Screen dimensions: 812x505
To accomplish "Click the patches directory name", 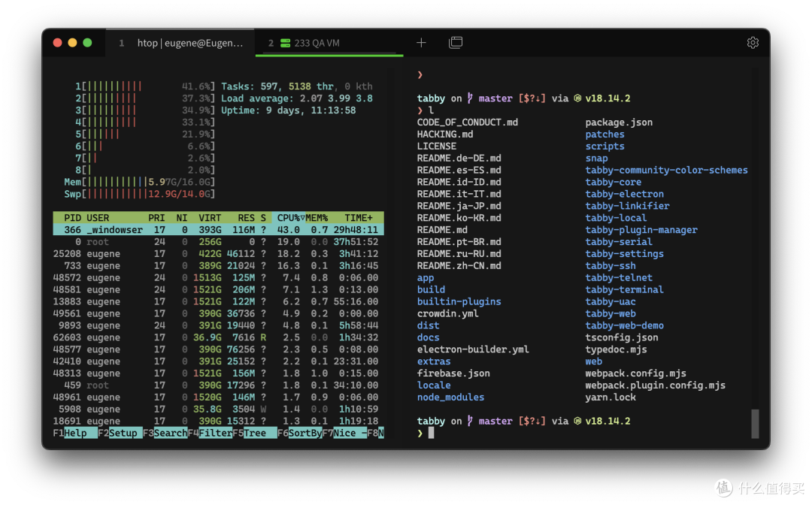I will (604, 135).
